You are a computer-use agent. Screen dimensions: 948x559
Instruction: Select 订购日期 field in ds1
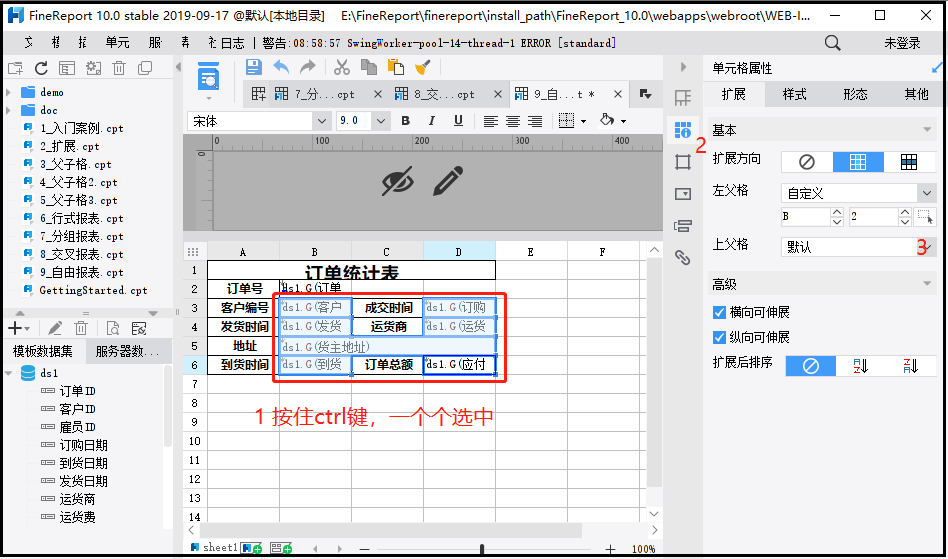coord(83,445)
